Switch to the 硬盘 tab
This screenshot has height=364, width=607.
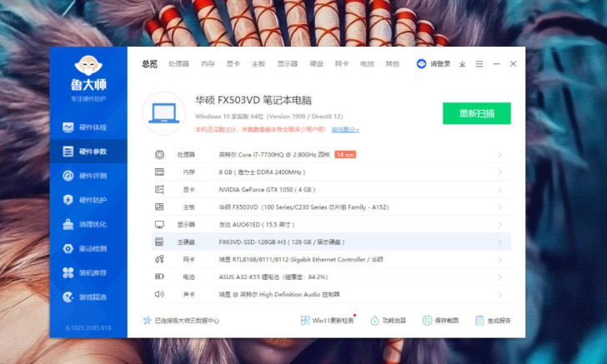317,64
